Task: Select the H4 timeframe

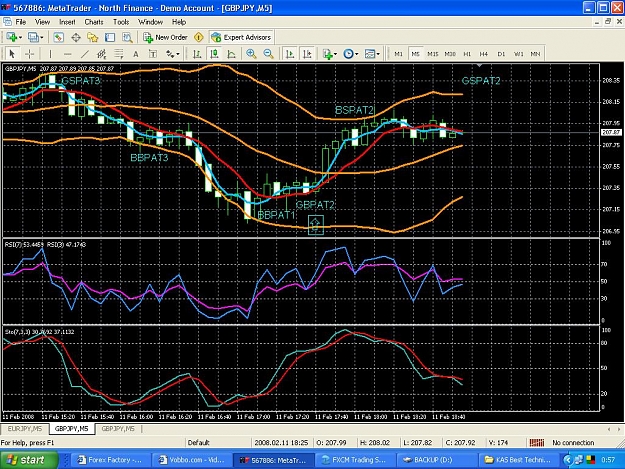Action: [x=484, y=54]
